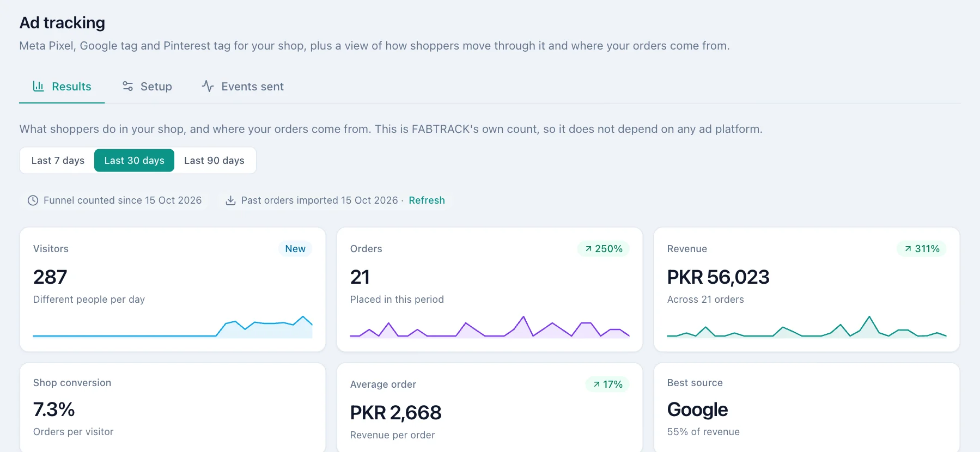Open the Results tab

click(62, 87)
